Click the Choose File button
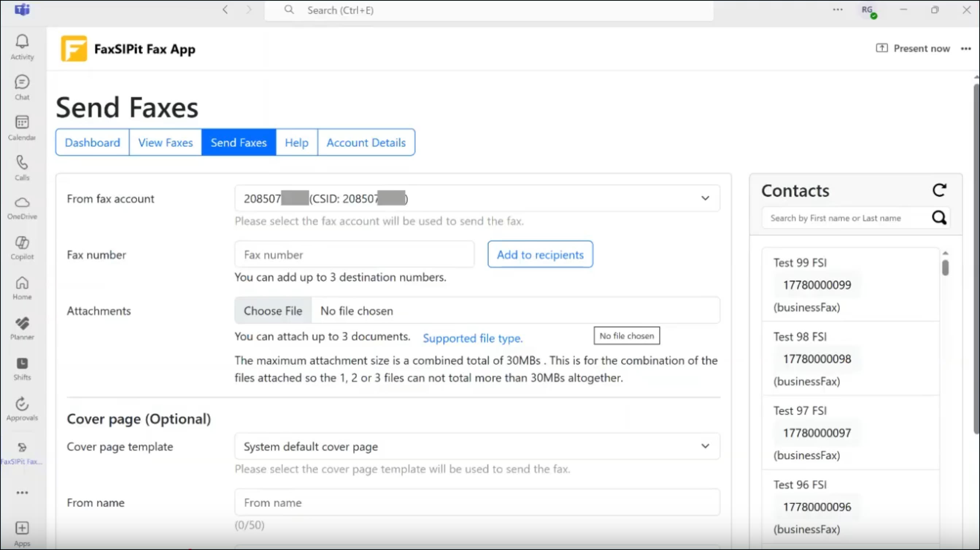This screenshot has height=550, width=980. click(273, 311)
